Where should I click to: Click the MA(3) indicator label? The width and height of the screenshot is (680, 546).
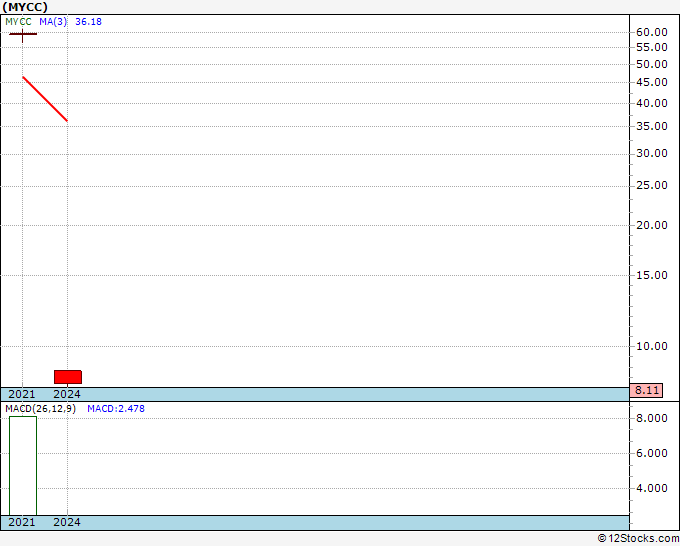click(53, 22)
